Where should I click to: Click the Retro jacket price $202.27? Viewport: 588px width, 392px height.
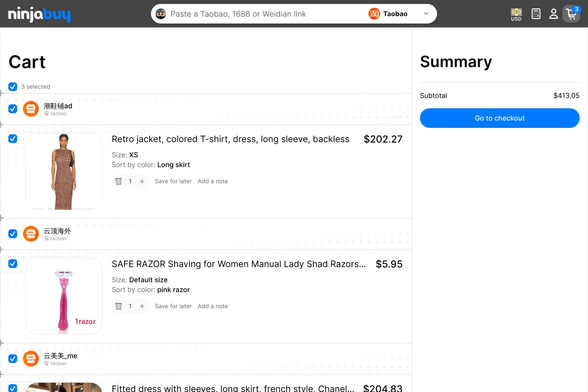383,139
